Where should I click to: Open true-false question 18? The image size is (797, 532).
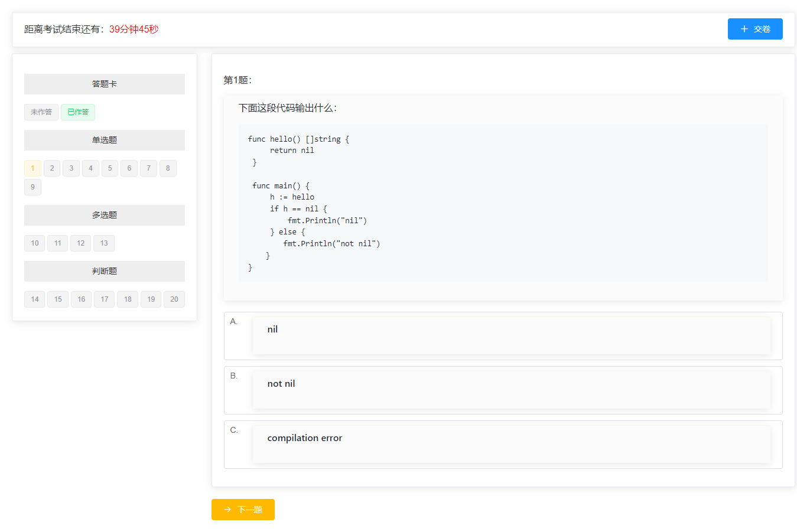tap(128, 299)
